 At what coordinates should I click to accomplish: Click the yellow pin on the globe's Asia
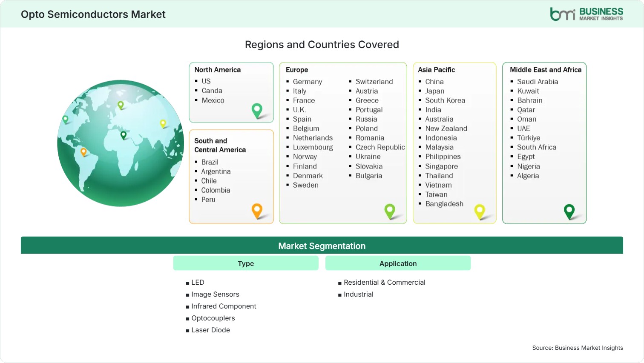(x=163, y=124)
